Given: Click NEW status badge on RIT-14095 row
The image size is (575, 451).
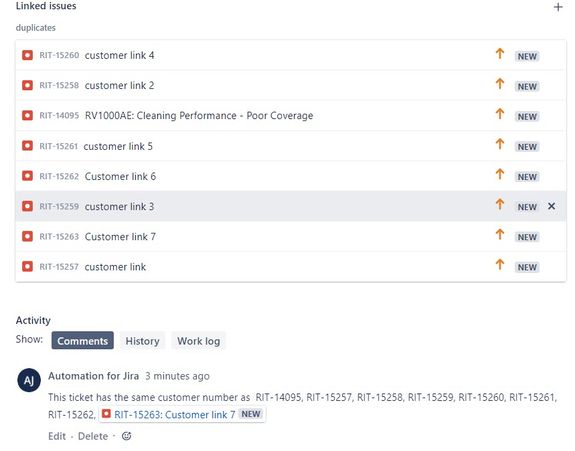Looking at the screenshot, I should pyautogui.click(x=527, y=116).
